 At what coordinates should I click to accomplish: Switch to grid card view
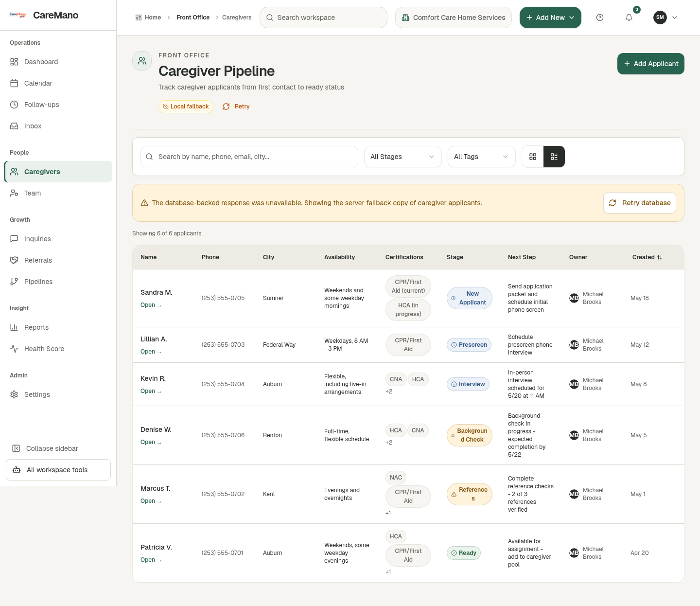533,157
